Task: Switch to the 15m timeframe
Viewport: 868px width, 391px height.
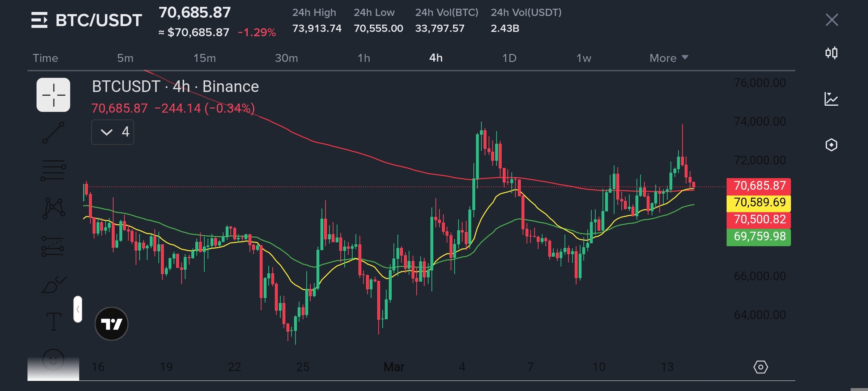Action: point(204,58)
